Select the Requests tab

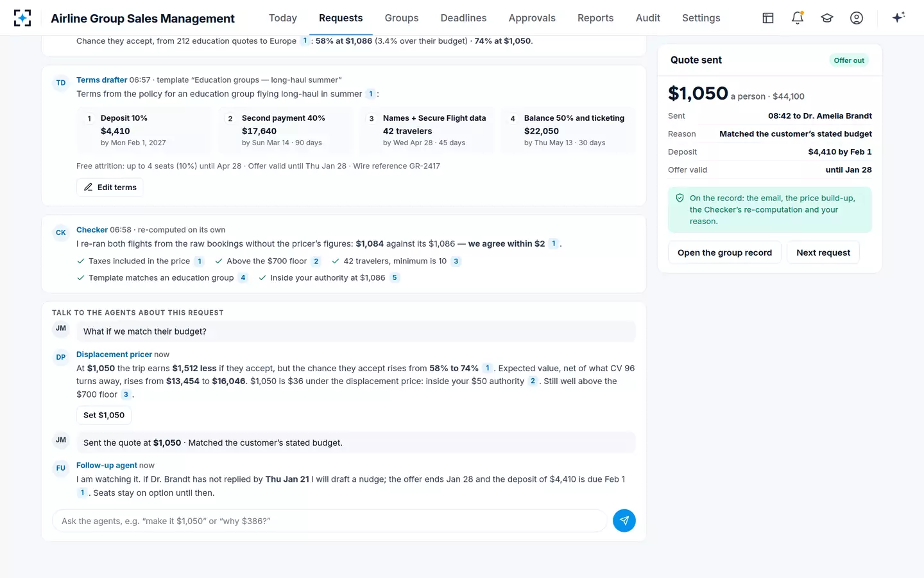click(x=341, y=18)
